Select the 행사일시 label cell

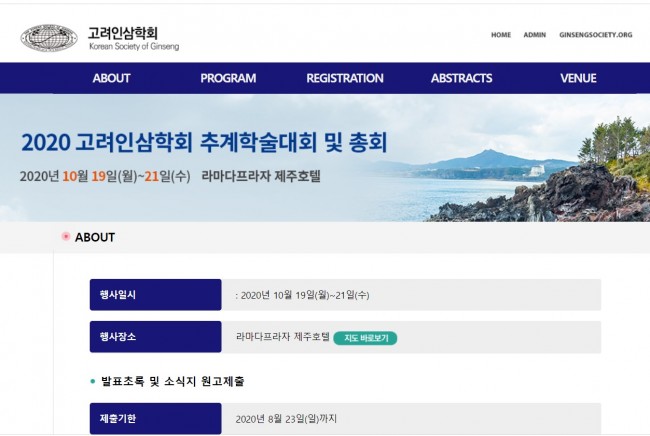pyautogui.click(x=155, y=295)
